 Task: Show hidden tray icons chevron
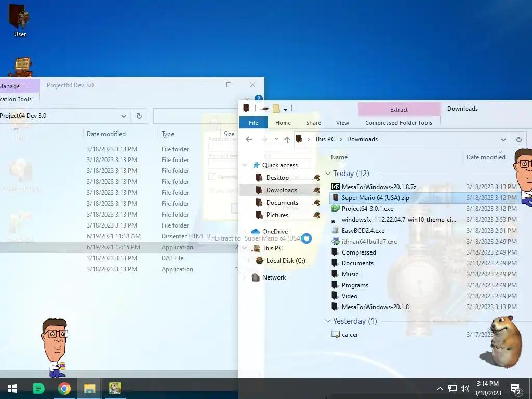point(440,389)
